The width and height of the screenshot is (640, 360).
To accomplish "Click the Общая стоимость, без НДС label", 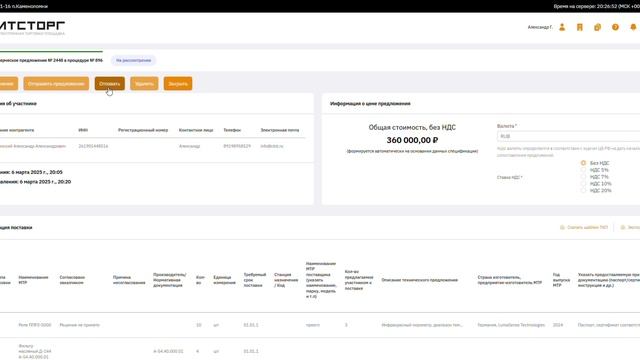I will (412, 127).
